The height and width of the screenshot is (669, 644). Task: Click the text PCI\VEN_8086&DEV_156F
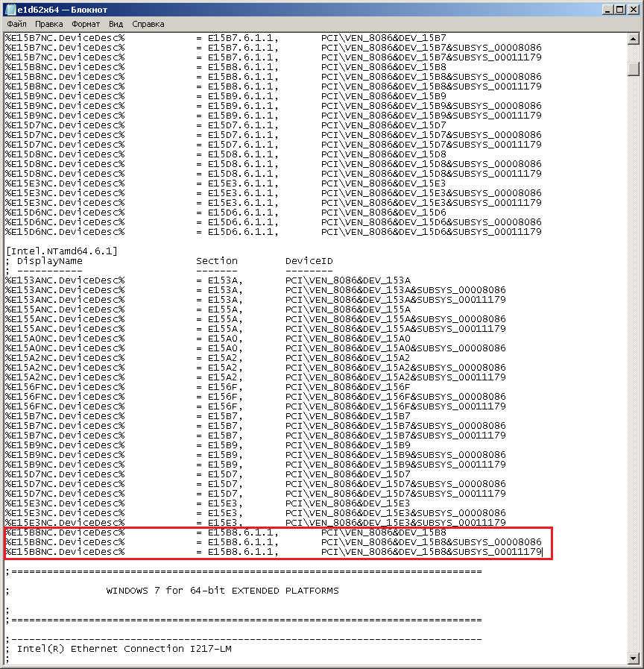348,387
